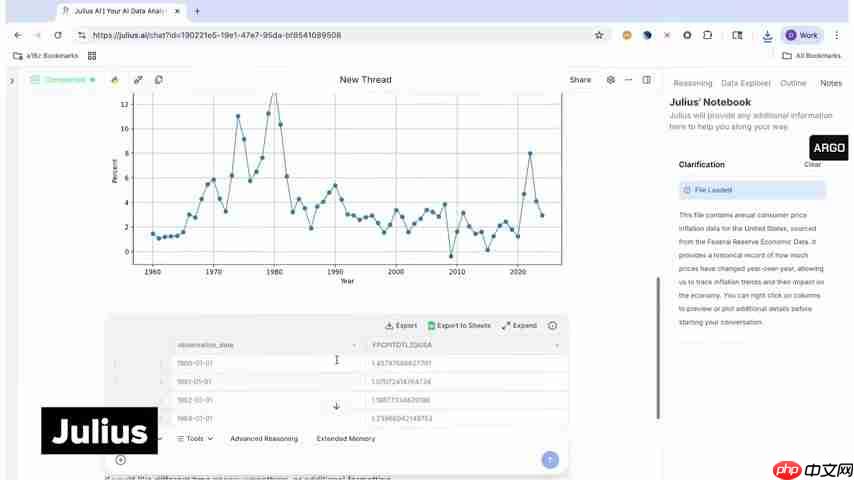Bookmark this page with the star icon
The height and width of the screenshot is (480, 854).
click(599, 35)
